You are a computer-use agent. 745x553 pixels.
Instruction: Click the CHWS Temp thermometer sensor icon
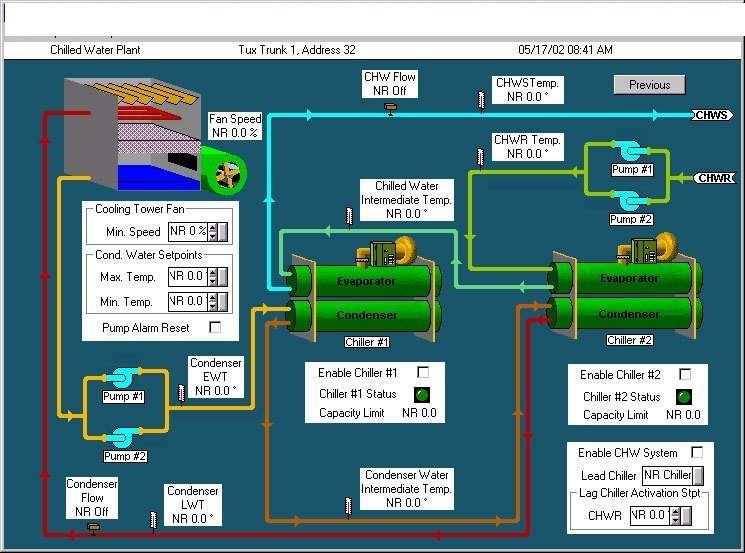point(481,98)
